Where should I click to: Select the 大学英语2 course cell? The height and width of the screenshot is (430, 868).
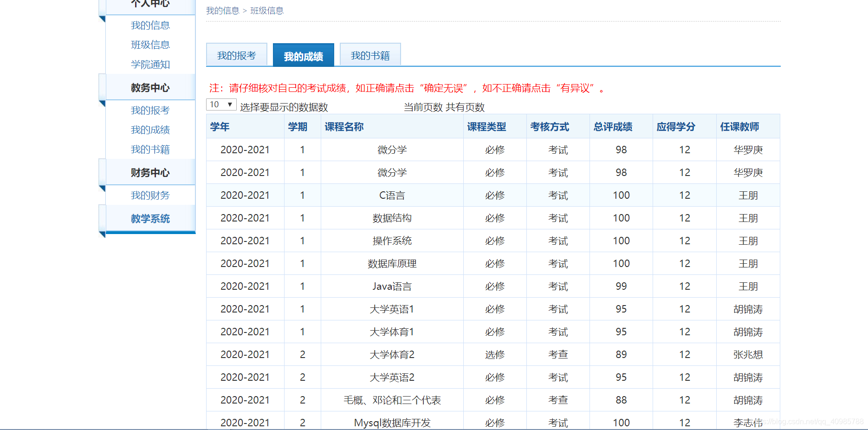(392, 377)
